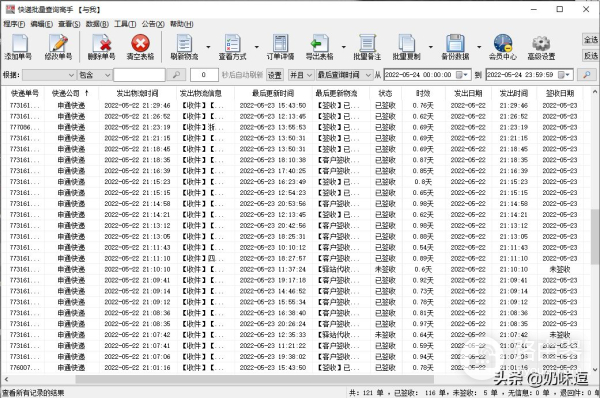Open the 程序(F) menu
The width and height of the screenshot is (600, 398).
(14, 24)
